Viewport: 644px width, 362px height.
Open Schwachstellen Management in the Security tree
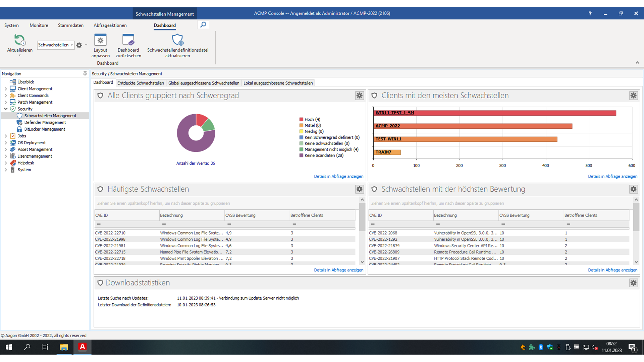click(50, 115)
